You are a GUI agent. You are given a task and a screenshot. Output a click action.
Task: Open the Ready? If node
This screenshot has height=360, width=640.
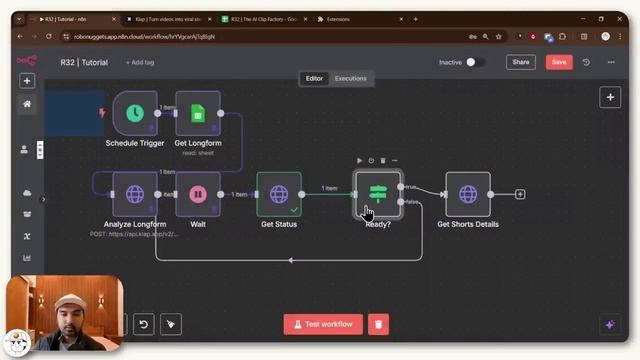[x=378, y=194]
